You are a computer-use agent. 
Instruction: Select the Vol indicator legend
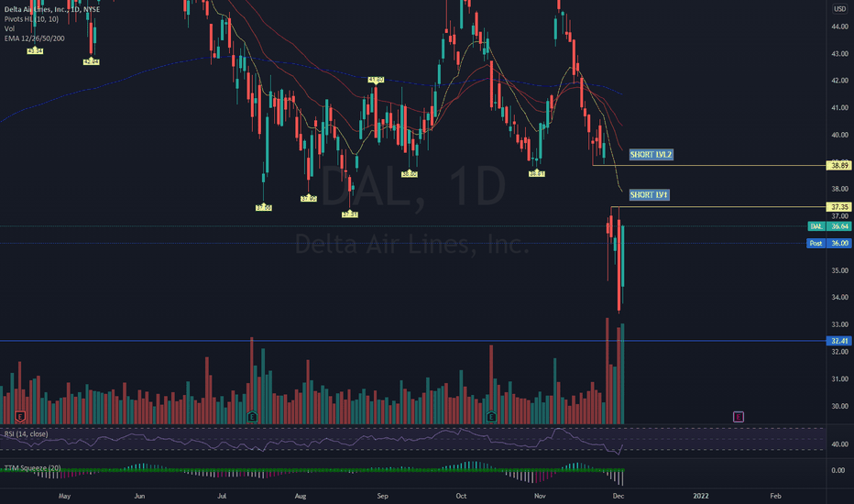pos(9,29)
